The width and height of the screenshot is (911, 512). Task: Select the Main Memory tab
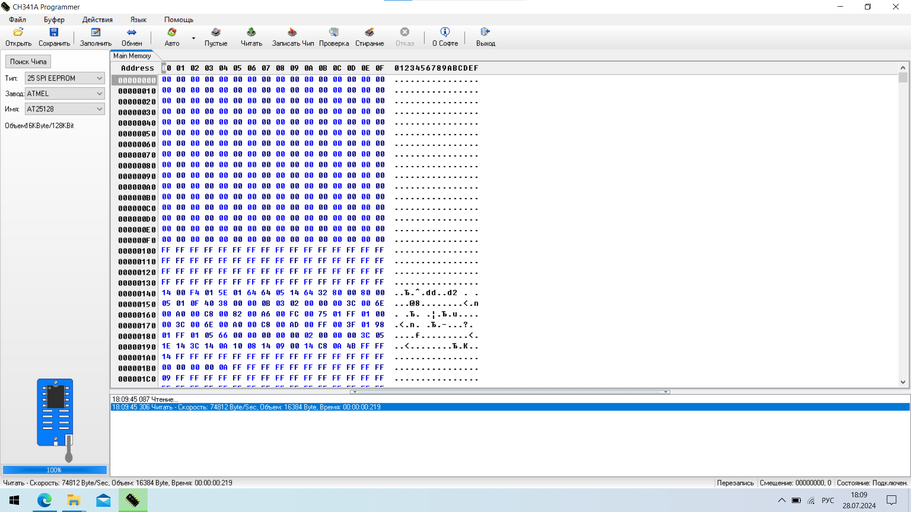[132, 56]
